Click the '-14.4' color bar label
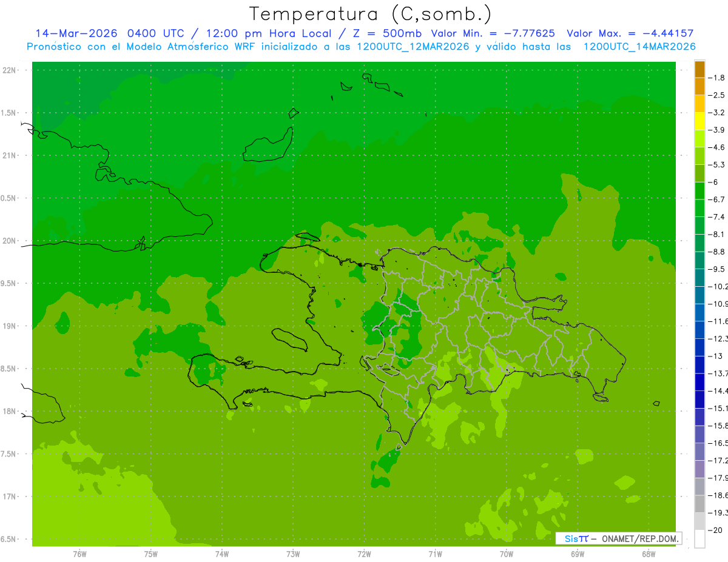The height and width of the screenshot is (562, 728). [718, 390]
